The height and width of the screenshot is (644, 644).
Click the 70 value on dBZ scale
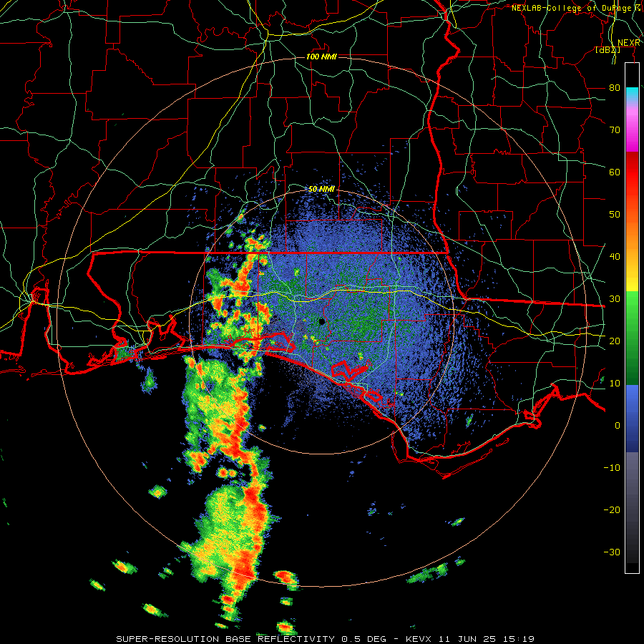pos(615,130)
